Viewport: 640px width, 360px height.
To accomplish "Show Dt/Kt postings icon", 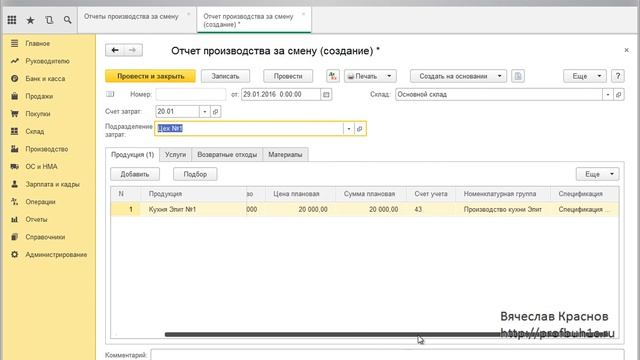I will coord(333,76).
